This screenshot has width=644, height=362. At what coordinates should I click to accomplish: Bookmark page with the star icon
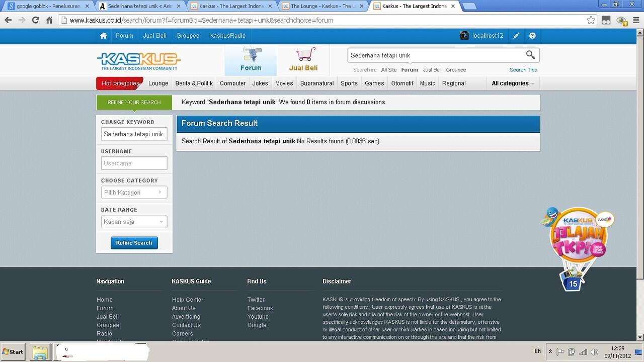tap(591, 20)
